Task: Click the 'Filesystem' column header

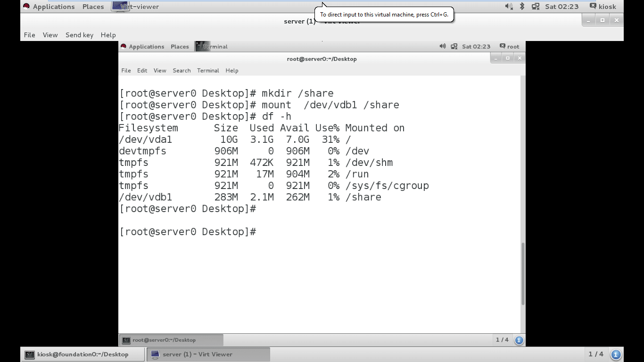Action: click(x=149, y=128)
